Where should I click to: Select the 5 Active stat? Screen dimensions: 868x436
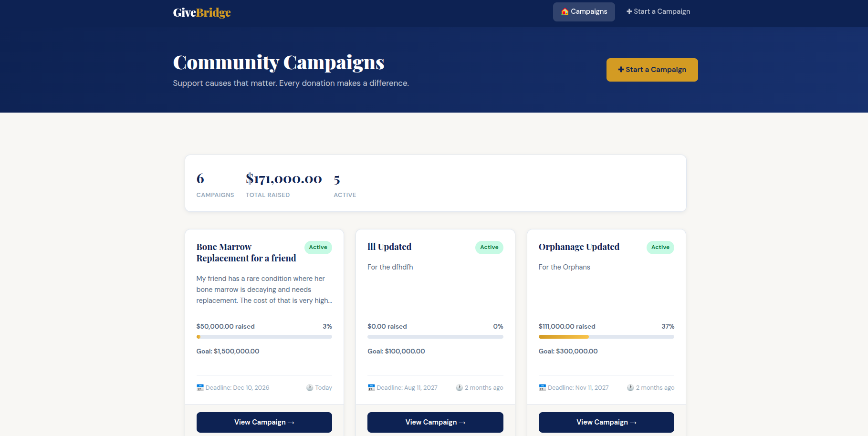(x=345, y=185)
